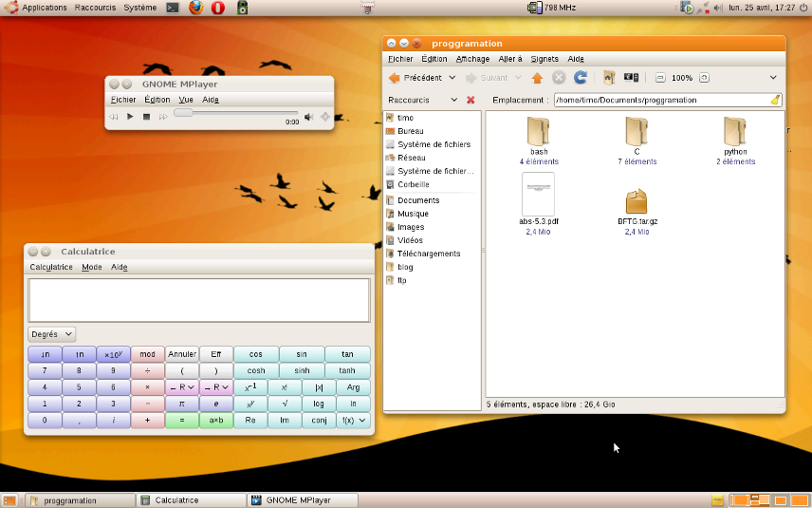Clear the location field with the broom icon
Image resolution: width=812 pixels, height=508 pixels.
pyautogui.click(x=775, y=100)
